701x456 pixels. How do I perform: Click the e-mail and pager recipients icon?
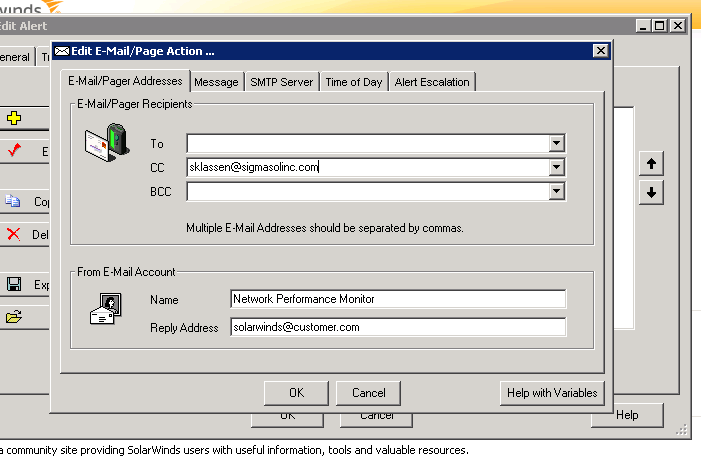[x=107, y=142]
